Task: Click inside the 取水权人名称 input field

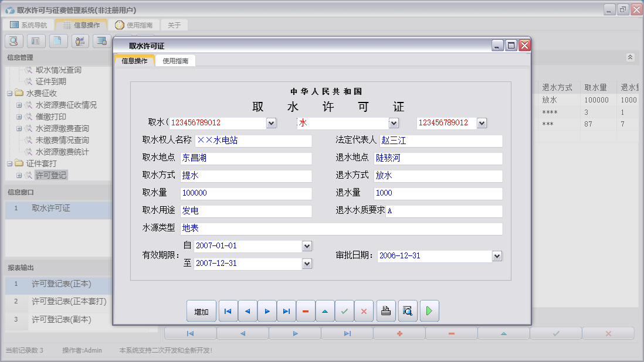Action: 246,141
